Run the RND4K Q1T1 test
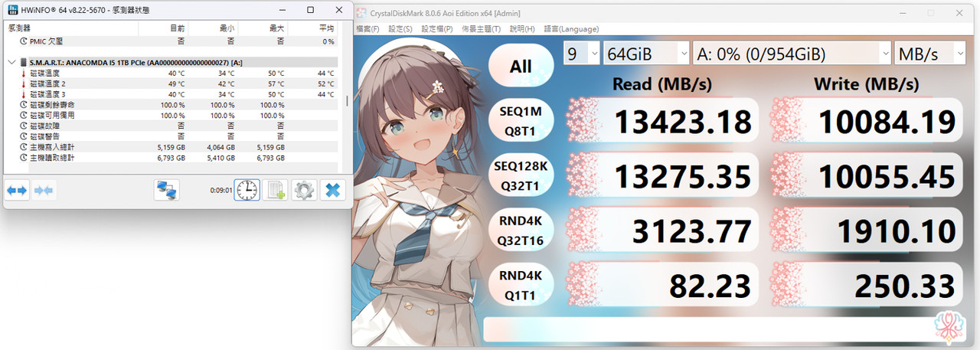The image size is (980, 350). (521, 286)
